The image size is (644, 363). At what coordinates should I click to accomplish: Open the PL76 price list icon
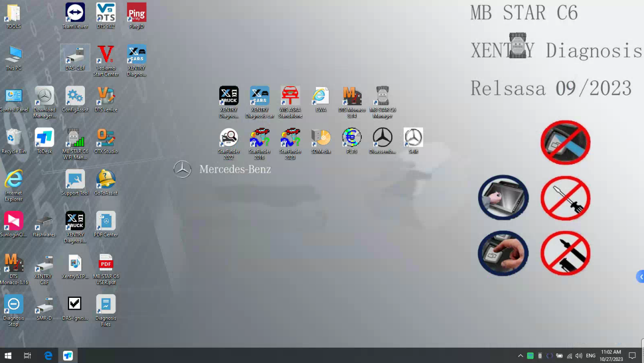(x=352, y=138)
